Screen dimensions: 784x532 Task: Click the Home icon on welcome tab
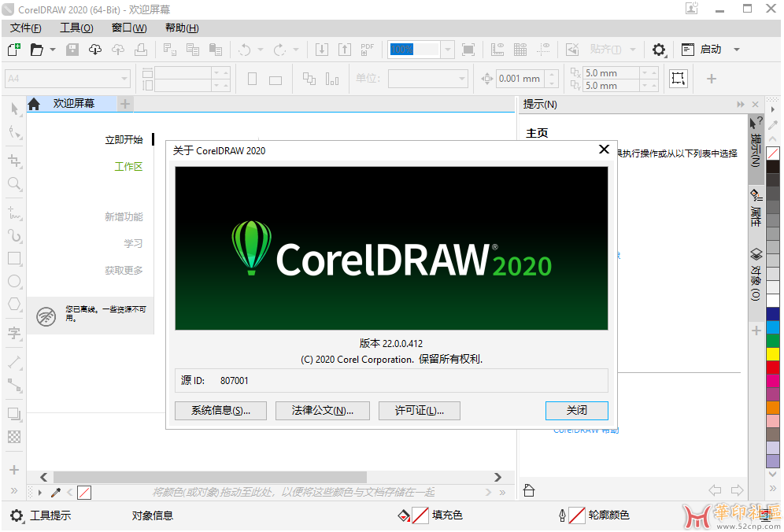point(34,104)
